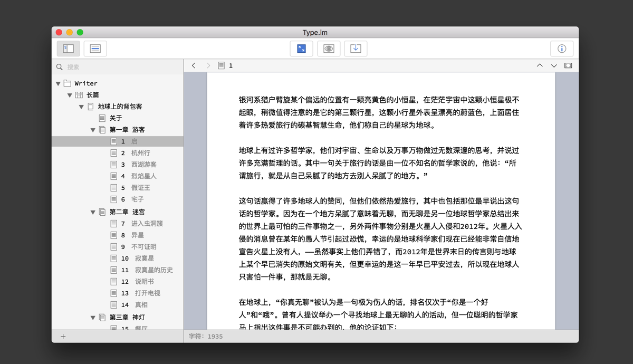
Task: Jump to previous document with up arrow
Action: [x=540, y=65]
